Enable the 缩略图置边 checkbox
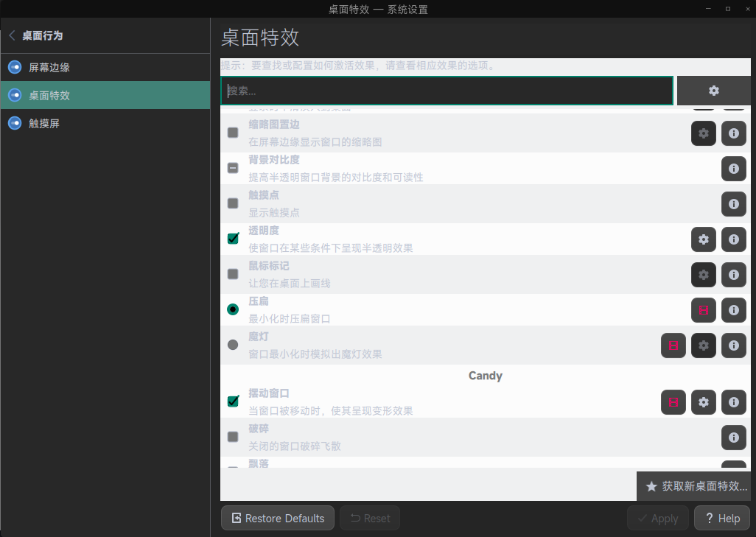The width and height of the screenshot is (756, 537). pyautogui.click(x=233, y=133)
